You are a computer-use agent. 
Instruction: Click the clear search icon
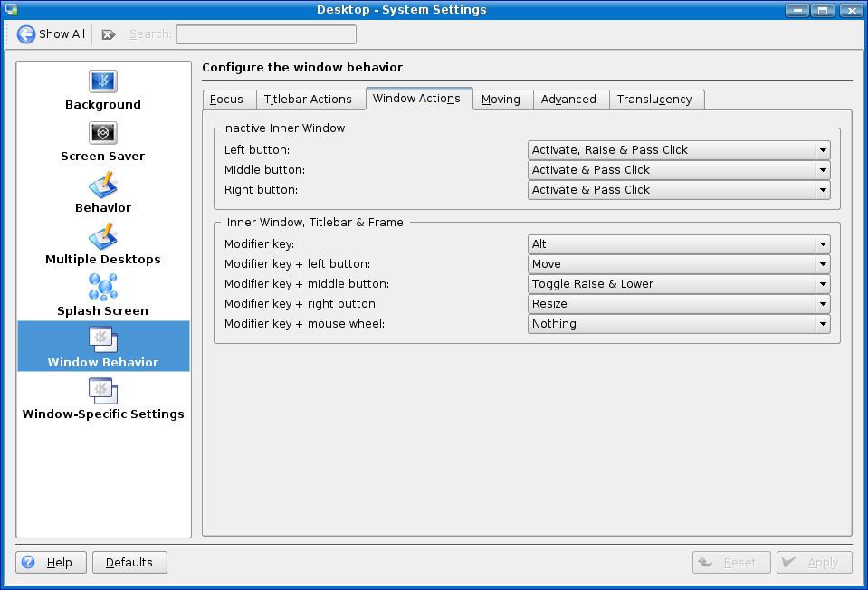(x=109, y=34)
